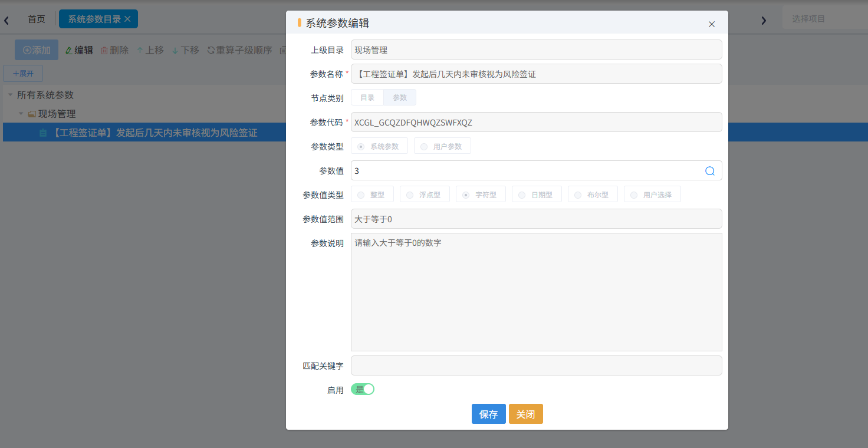Click the 参数说明 text area
This screenshot has width=868, height=448.
coord(537,292)
